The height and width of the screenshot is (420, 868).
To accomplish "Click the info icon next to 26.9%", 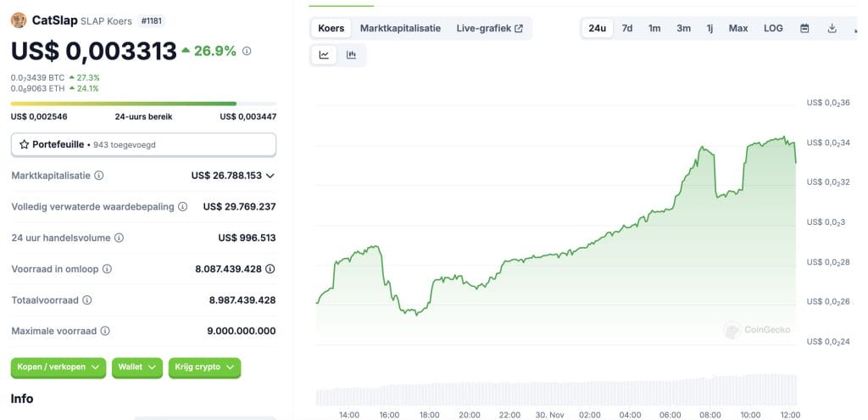I will (x=247, y=51).
